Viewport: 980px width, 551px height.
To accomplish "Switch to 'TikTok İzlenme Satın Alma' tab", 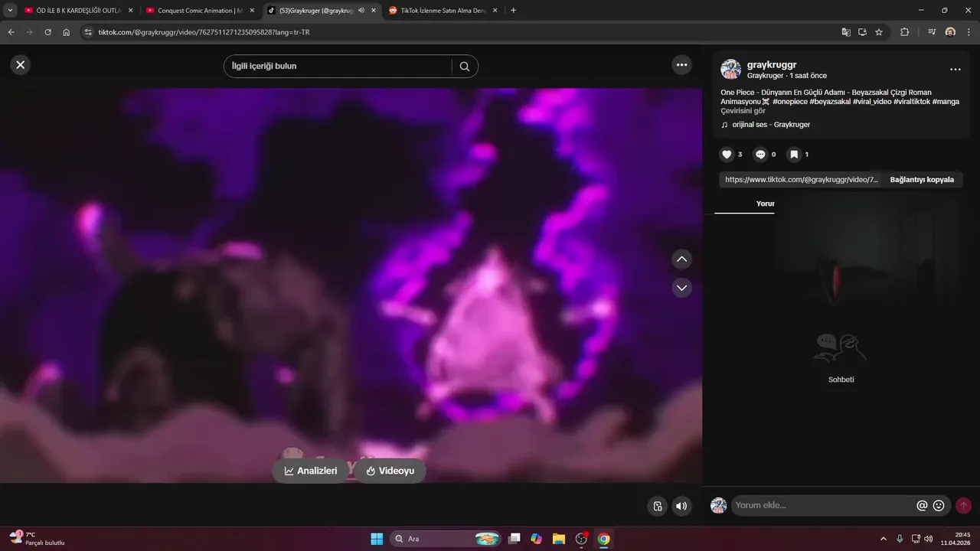I will tap(443, 11).
